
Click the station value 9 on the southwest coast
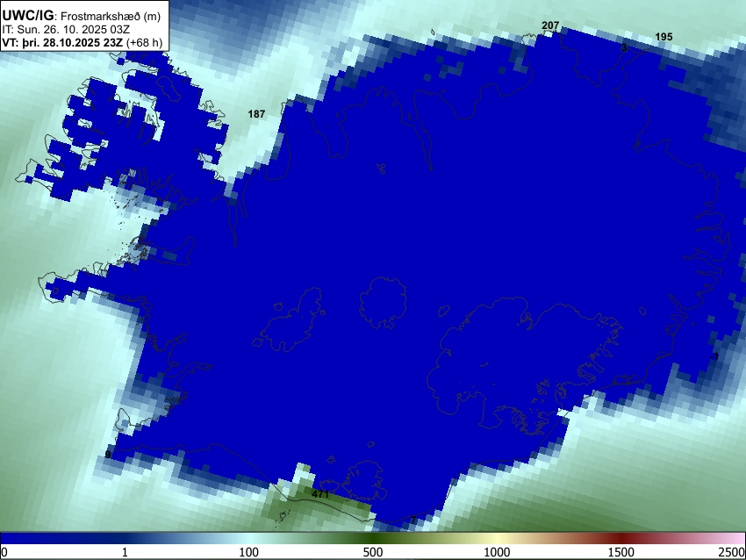[108, 455]
